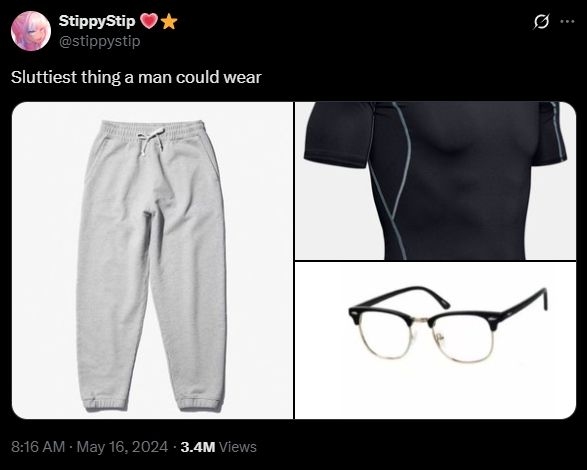The height and width of the screenshot is (470, 587).
Task: Open the @stippystip handle link
Action: pyautogui.click(x=100, y=40)
